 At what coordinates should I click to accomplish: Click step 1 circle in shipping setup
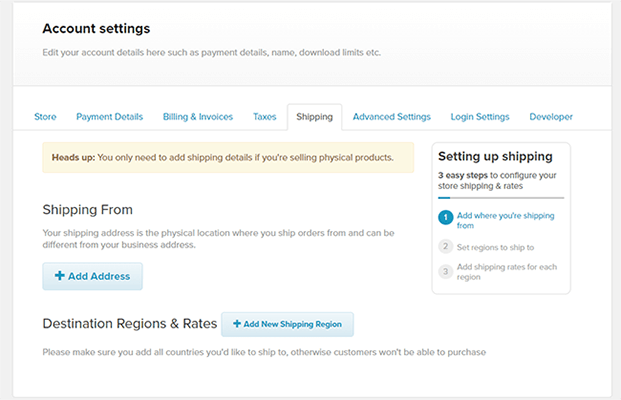pyautogui.click(x=446, y=216)
